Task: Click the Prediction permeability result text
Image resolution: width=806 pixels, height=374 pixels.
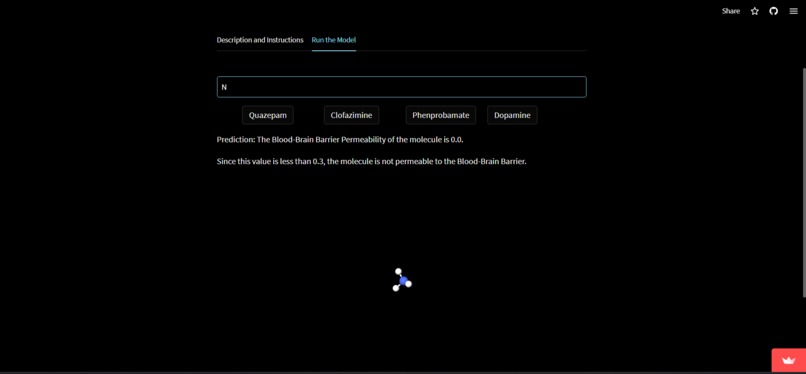Action: tap(340, 140)
